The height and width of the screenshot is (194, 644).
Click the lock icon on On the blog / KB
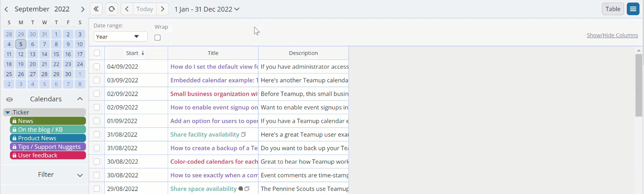click(x=14, y=130)
